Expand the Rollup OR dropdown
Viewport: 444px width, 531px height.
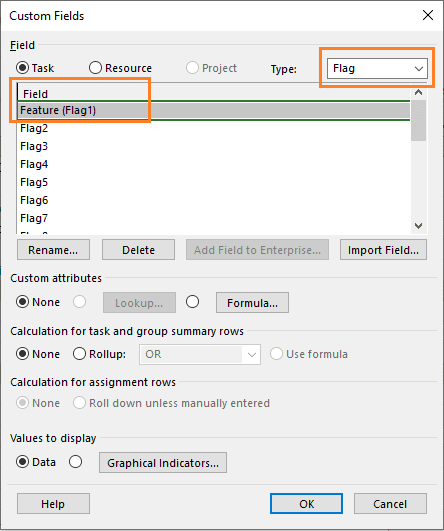[x=200, y=354]
